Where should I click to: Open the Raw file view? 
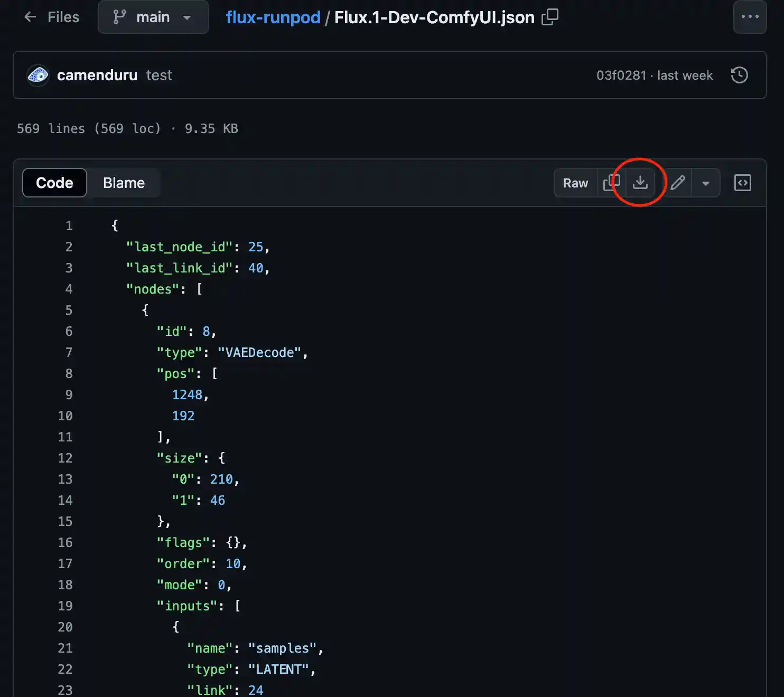coord(575,183)
